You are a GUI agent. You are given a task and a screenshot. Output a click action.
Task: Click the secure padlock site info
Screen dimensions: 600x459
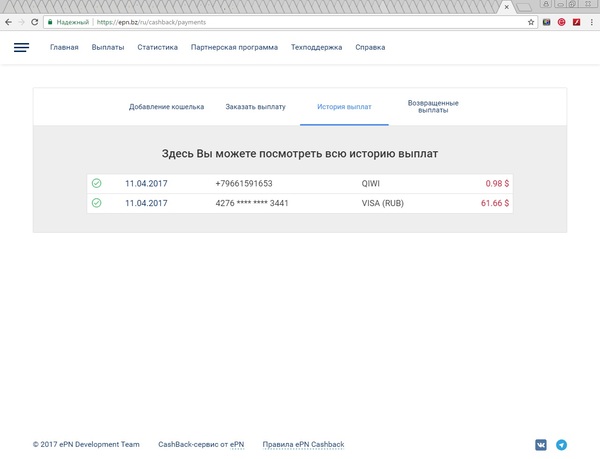(x=50, y=21)
